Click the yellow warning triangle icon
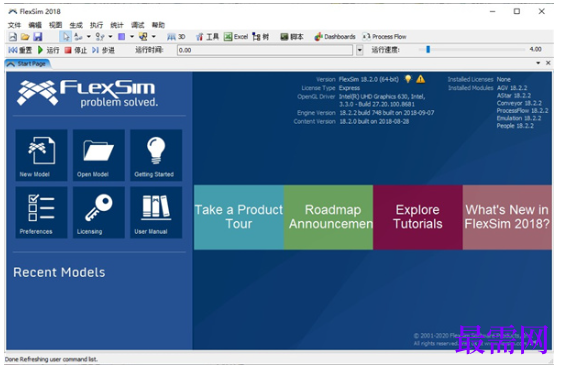Screen dimensions: 567x371 pyautogui.click(x=421, y=79)
